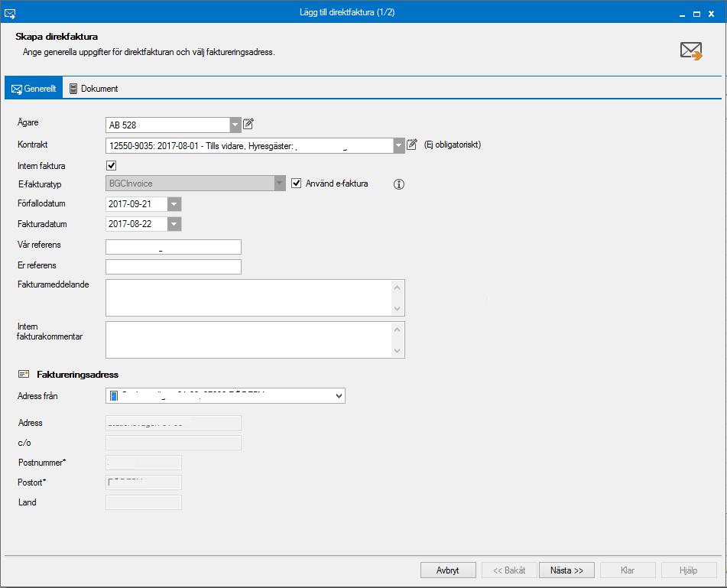
Task: Click the Intern fakturakommentar text area
Action: [249, 340]
